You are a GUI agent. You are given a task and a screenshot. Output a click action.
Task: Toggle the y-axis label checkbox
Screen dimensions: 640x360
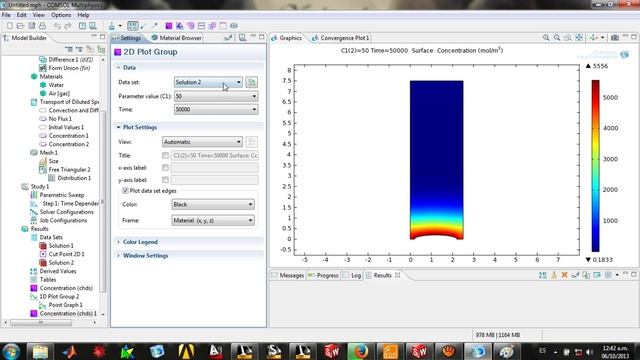165,180
